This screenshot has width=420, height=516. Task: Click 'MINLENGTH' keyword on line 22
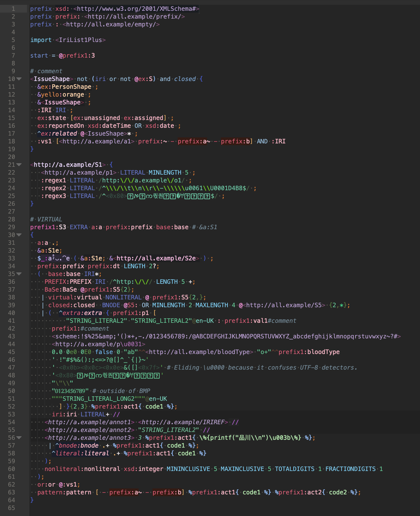click(165, 172)
